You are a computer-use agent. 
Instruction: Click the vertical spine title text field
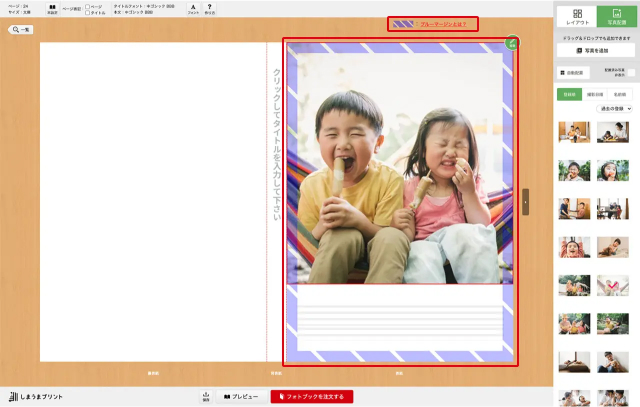pyautogui.click(x=277, y=145)
